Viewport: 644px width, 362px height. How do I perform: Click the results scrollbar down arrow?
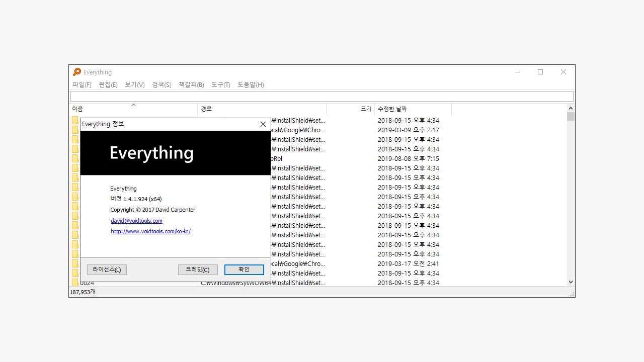[571, 282]
